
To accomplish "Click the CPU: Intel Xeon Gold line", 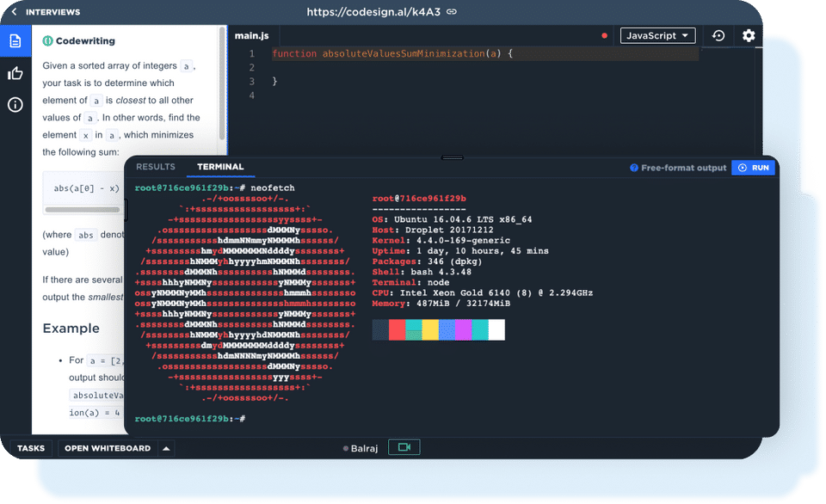I will click(483, 292).
